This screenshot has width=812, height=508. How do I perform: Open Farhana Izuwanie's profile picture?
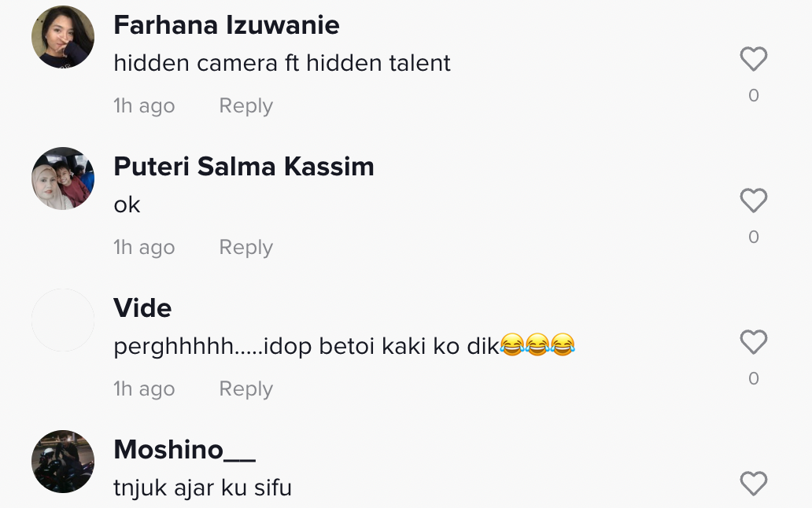click(63, 37)
